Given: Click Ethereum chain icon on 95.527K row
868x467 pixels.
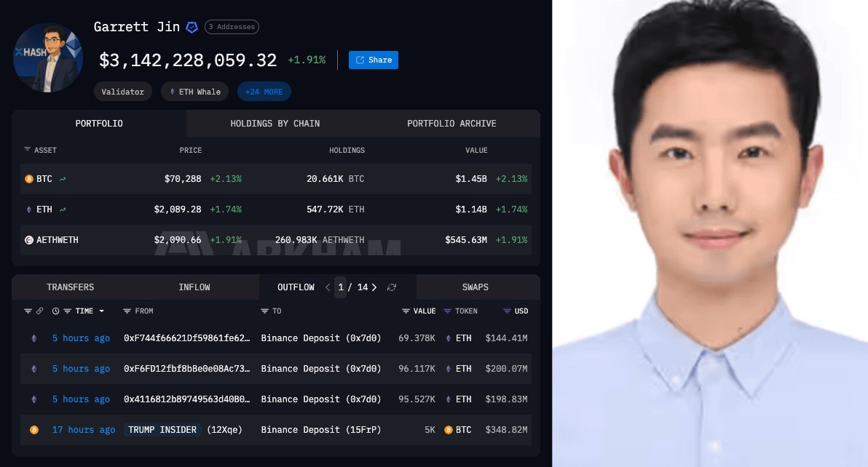Looking at the screenshot, I should (x=34, y=399).
